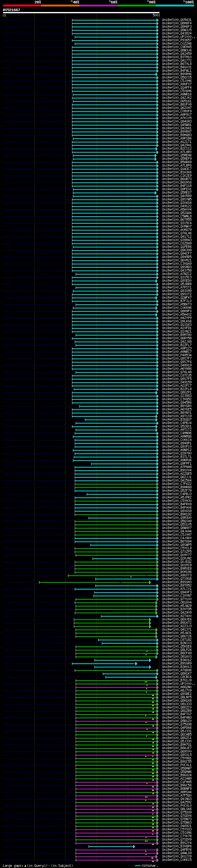Click the Large gaps legend text

(38, 866)
